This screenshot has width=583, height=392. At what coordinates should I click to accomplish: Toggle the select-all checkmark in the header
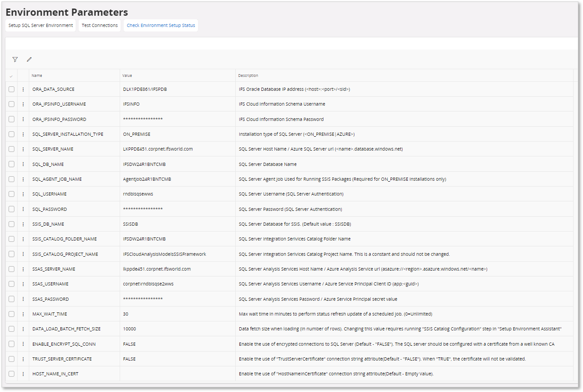point(11,76)
